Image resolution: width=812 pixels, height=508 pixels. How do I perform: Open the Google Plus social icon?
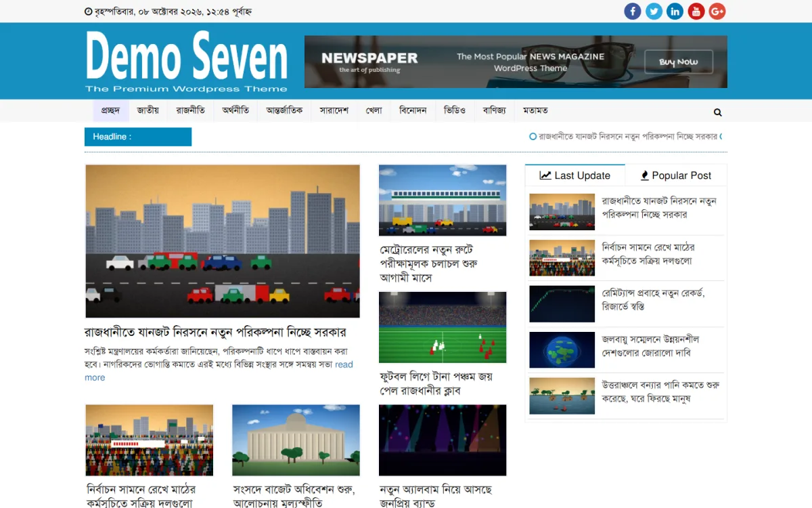click(x=717, y=11)
